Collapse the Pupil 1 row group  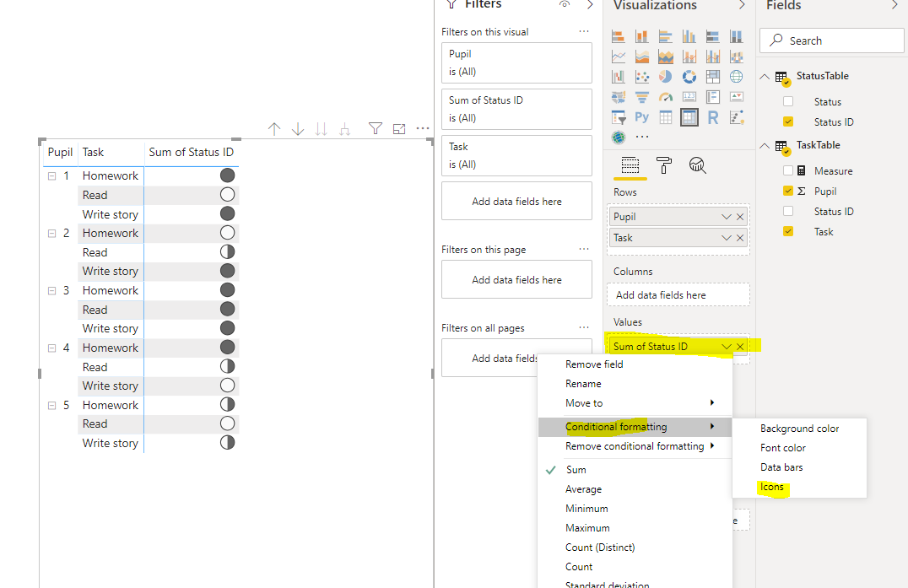pyautogui.click(x=51, y=176)
